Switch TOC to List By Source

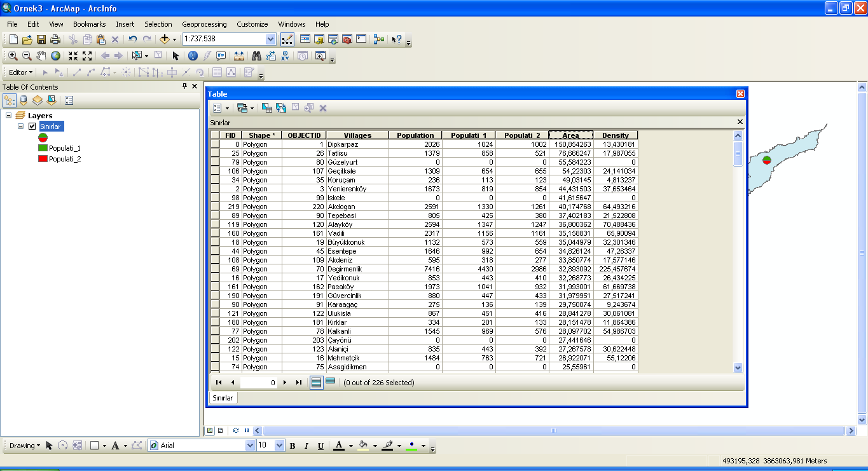point(24,100)
